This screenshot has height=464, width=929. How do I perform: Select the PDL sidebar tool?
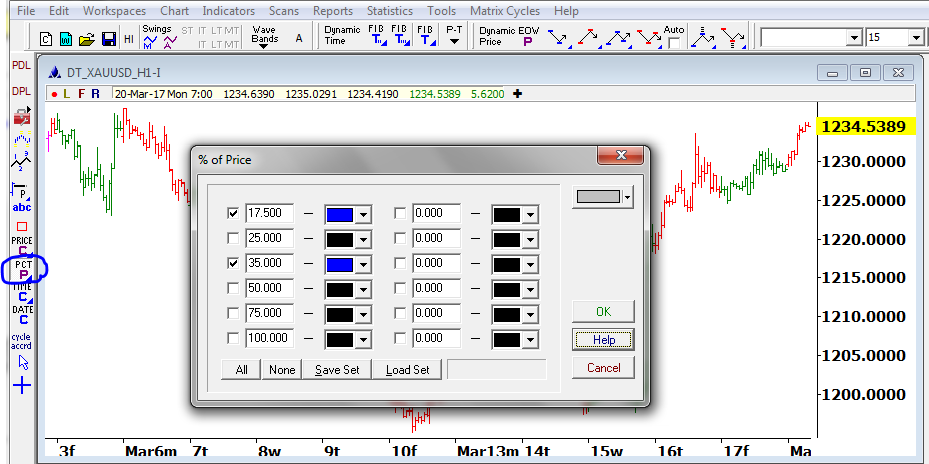coord(21,65)
